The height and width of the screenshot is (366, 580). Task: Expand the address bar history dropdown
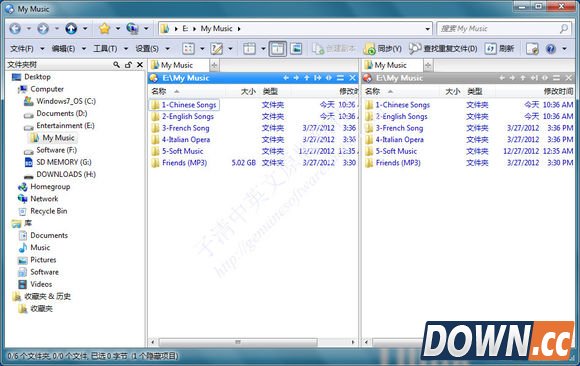coord(428,28)
